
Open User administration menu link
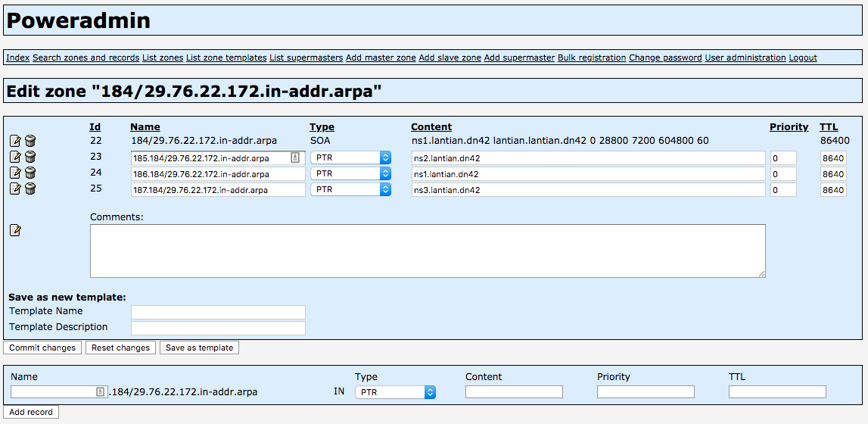(745, 58)
